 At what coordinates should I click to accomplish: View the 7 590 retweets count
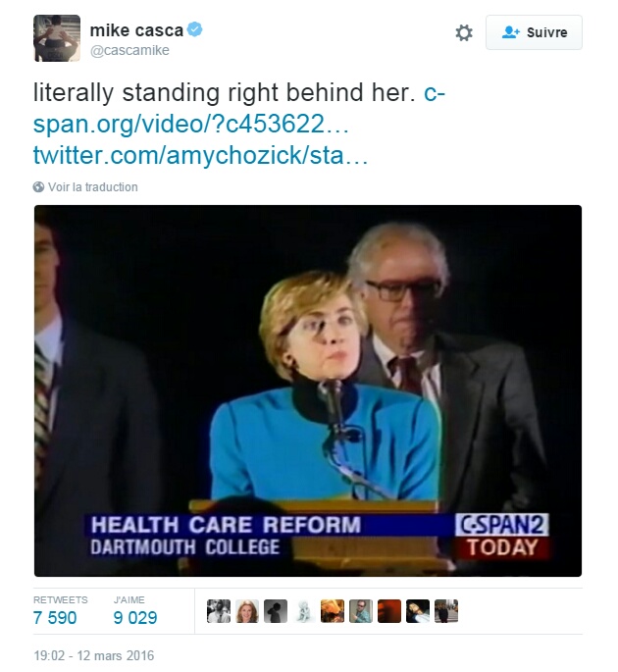click(55, 618)
